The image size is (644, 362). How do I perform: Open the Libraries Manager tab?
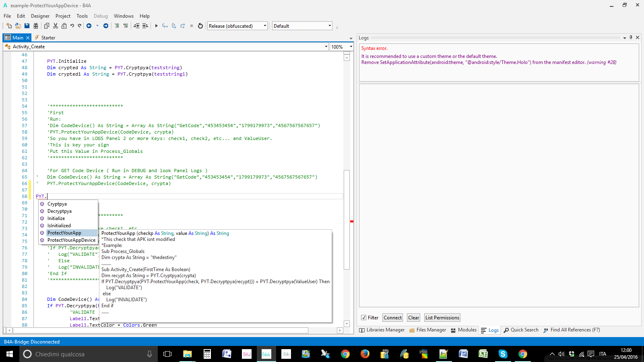point(382,330)
